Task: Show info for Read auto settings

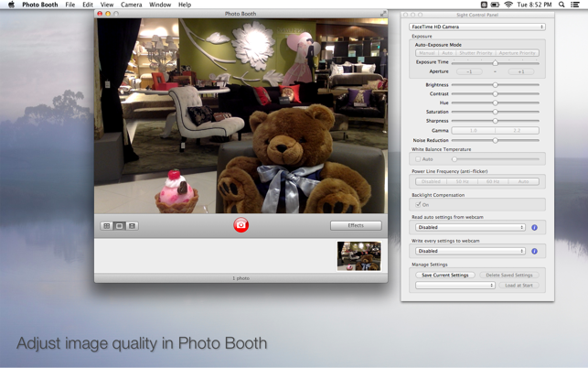Action: tap(534, 227)
